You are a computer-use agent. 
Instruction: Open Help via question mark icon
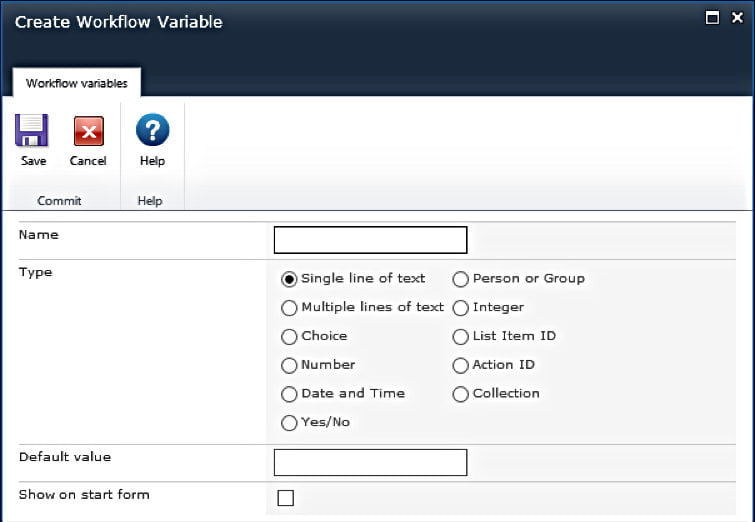(x=153, y=130)
